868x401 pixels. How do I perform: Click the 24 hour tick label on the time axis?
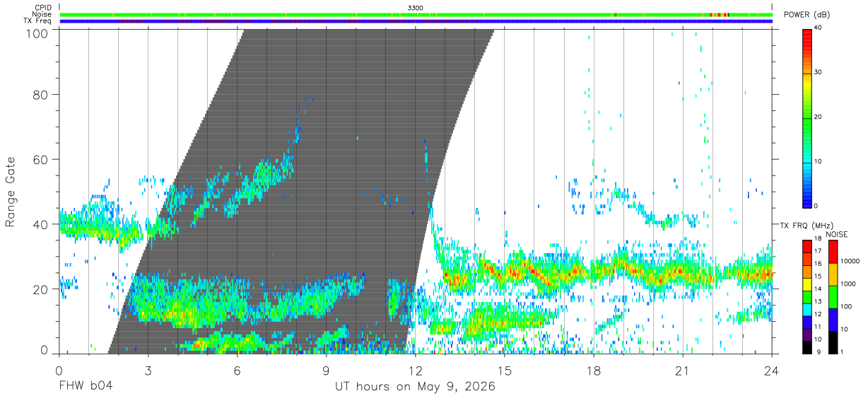click(x=771, y=371)
